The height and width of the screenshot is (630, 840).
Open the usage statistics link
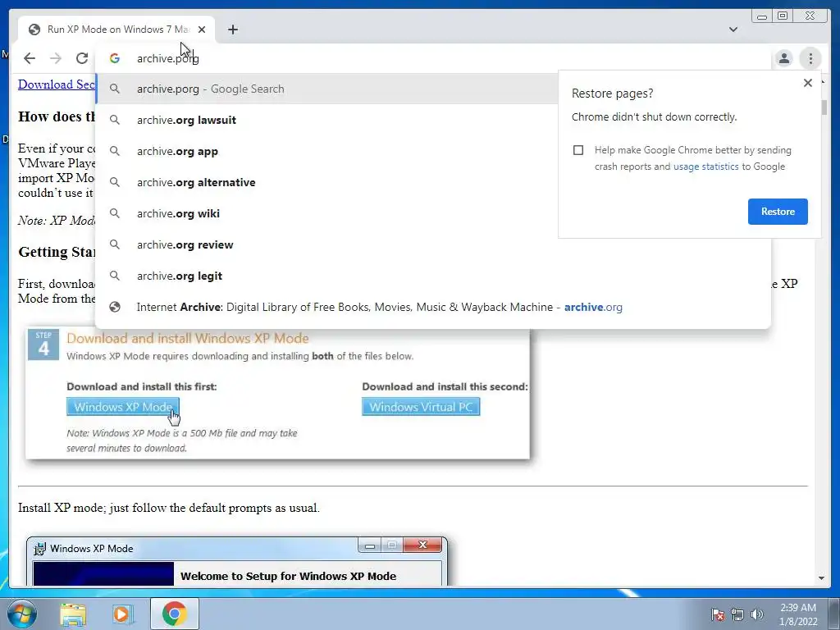click(705, 167)
